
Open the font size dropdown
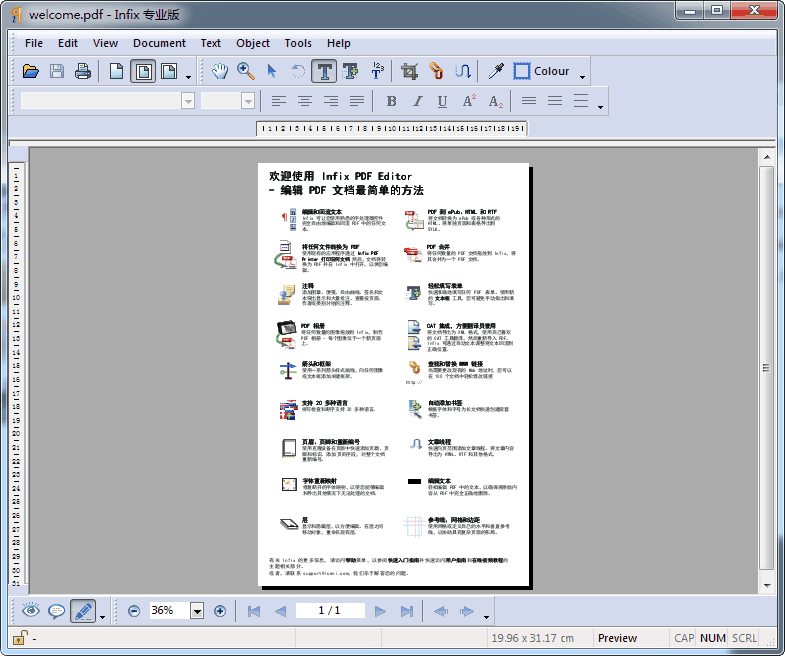(x=248, y=101)
